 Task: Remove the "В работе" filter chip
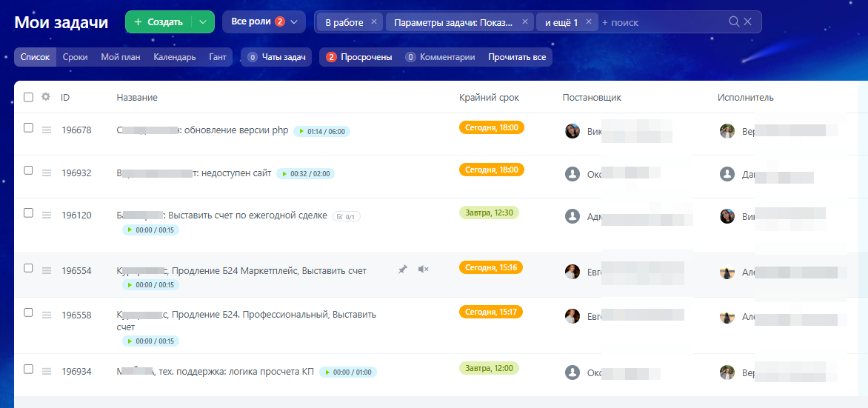[374, 22]
